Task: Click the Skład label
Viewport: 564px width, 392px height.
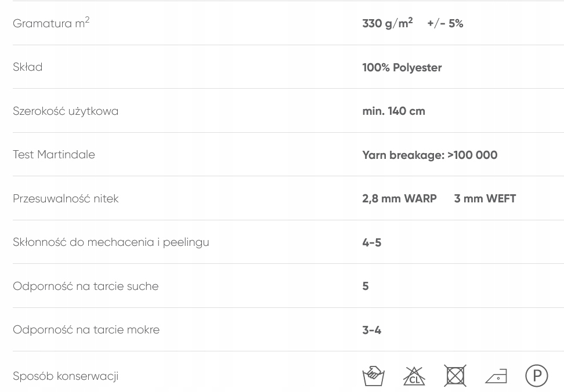Action: (x=28, y=67)
